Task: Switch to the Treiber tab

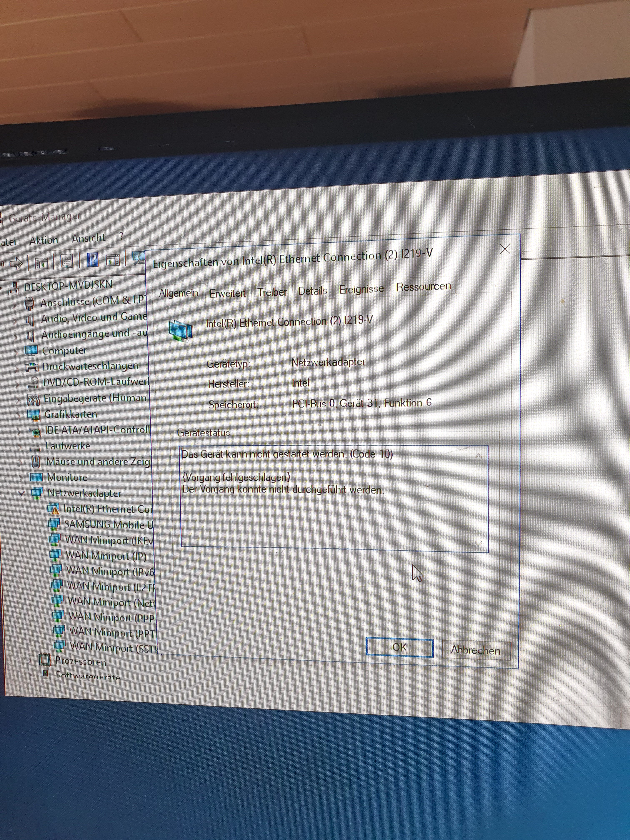Action: [272, 292]
